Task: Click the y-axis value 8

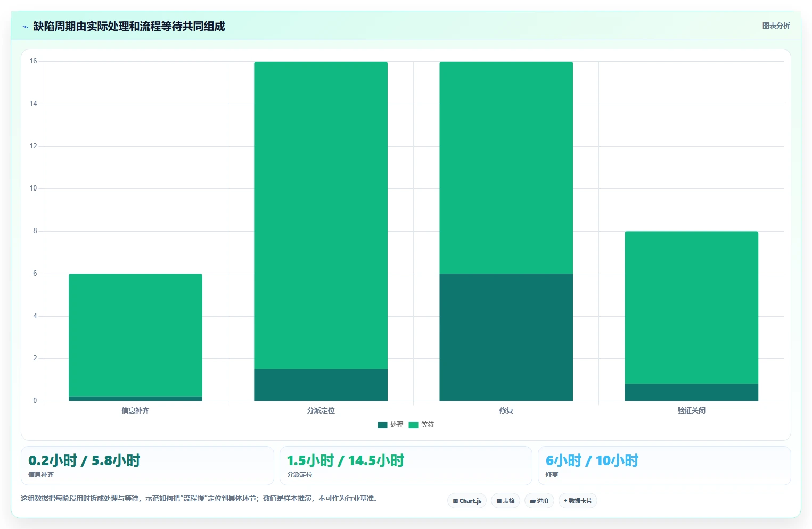Action: click(35, 231)
